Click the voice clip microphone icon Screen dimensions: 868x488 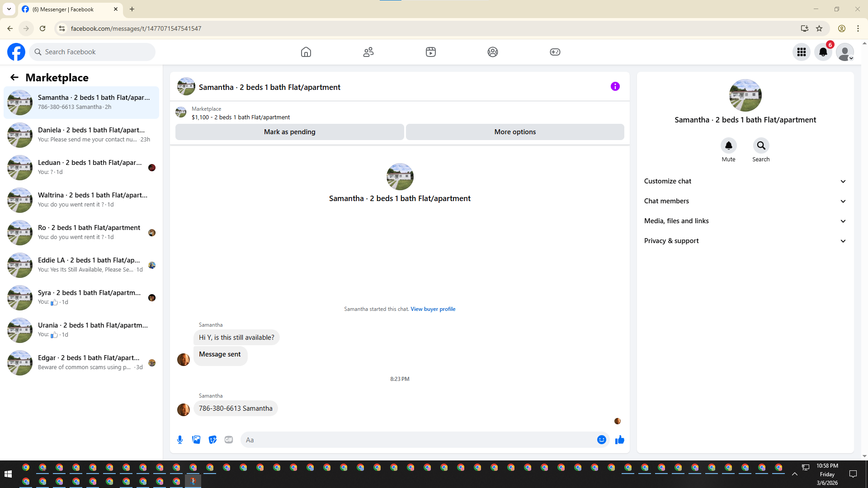pos(180,440)
